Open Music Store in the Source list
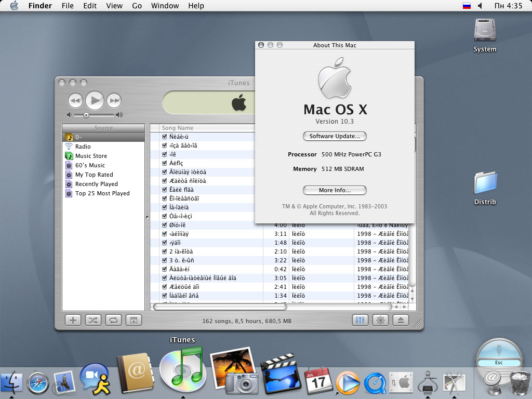This screenshot has height=399, width=532. point(103,156)
